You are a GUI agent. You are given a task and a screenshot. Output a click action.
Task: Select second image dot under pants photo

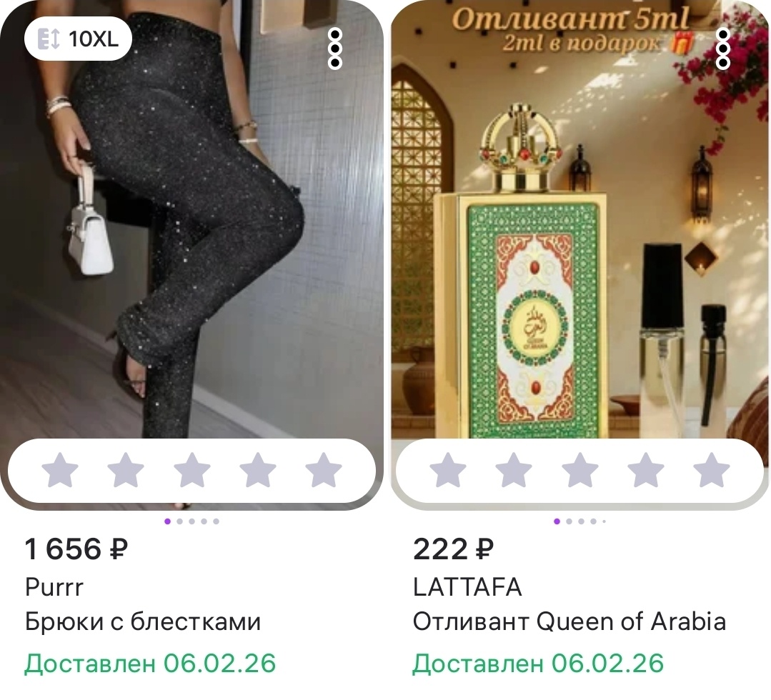tap(179, 521)
